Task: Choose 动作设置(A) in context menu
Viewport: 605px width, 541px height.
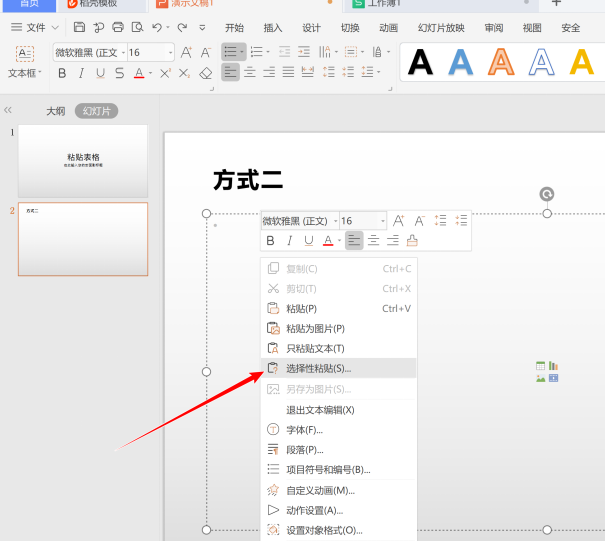Action: click(339, 511)
